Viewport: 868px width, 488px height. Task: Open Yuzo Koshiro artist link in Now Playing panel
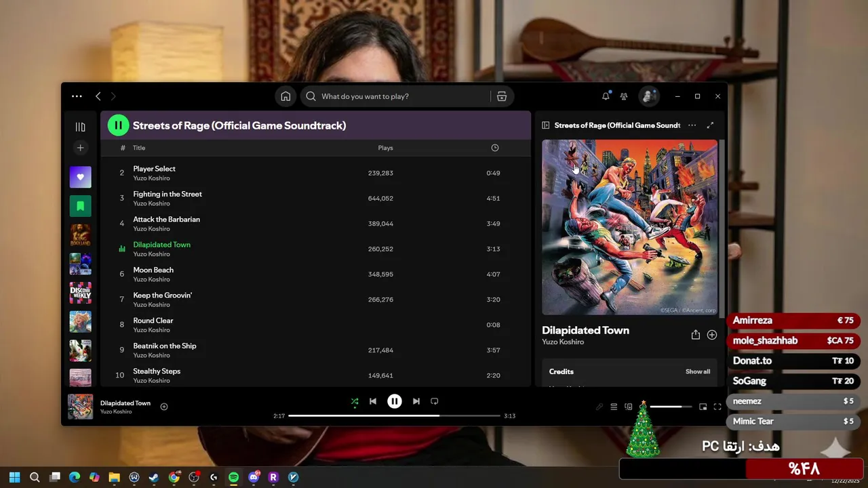(563, 342)
